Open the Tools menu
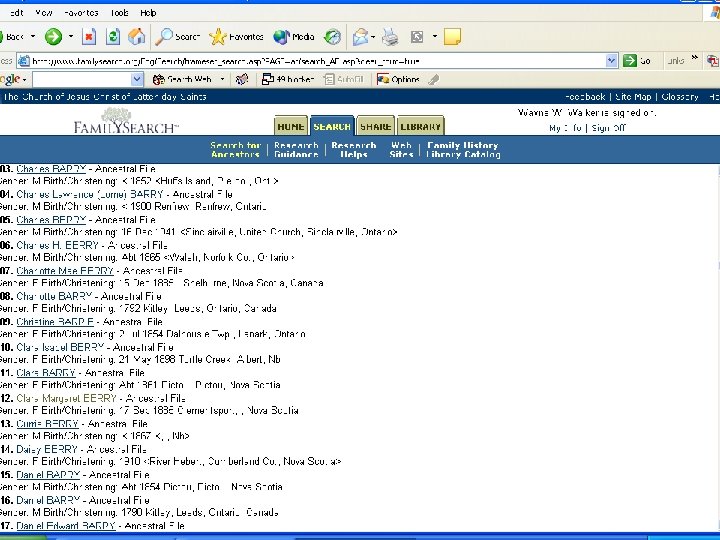The height and width of the screenshot is (540, 720). click(119, 13)
